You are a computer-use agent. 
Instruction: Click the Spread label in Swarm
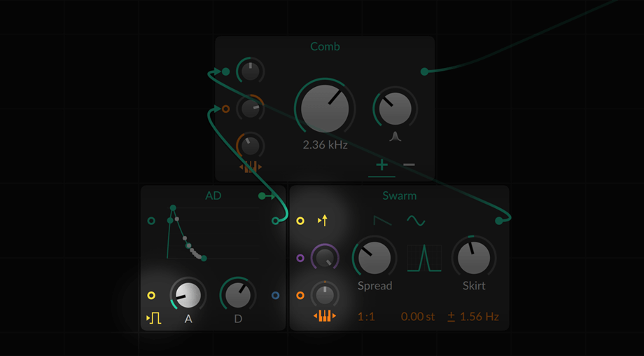374,286
